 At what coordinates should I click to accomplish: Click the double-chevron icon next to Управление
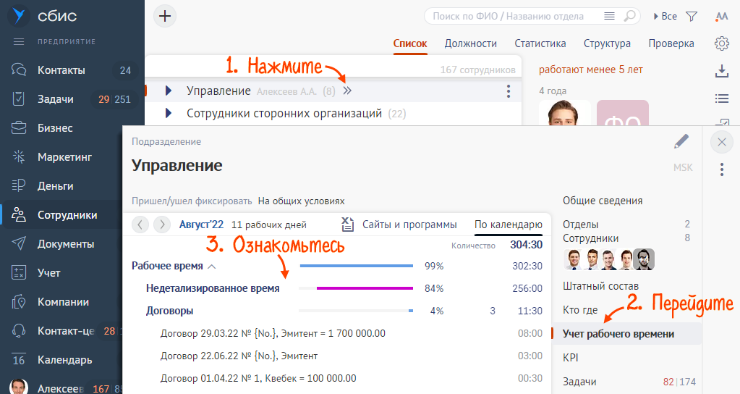[x=347, y=91]
